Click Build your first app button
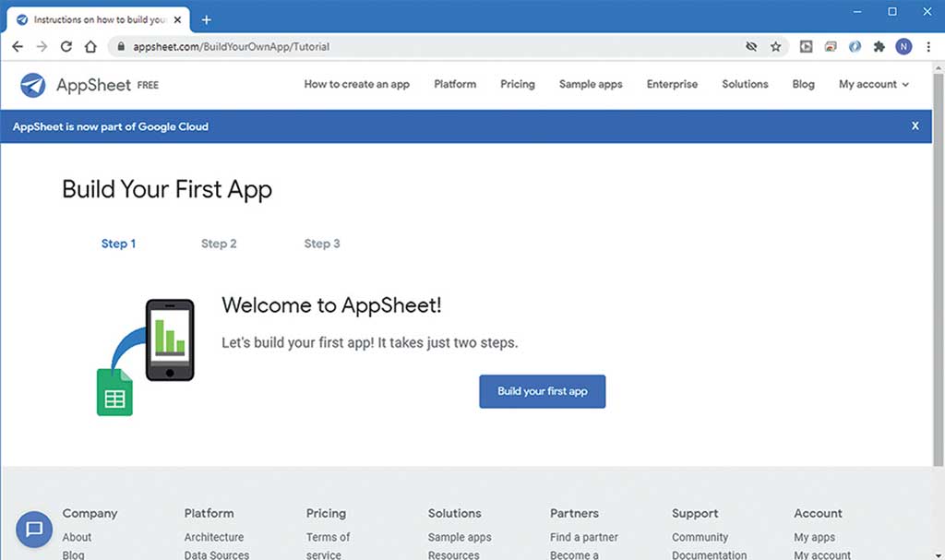 (543, 391)
